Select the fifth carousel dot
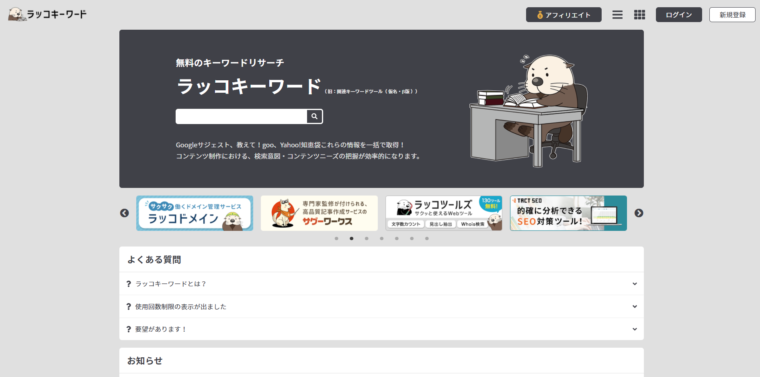 pyautogui.click(x=396, y=238)
